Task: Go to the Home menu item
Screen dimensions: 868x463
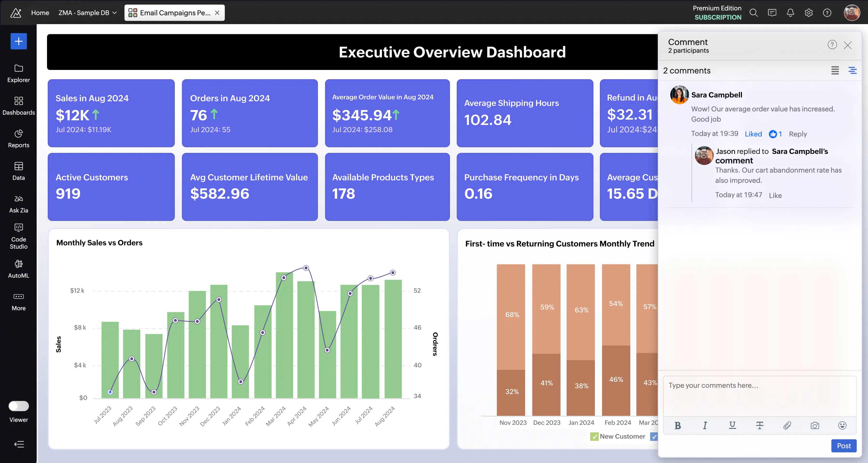Action: (x=40, y=13)
